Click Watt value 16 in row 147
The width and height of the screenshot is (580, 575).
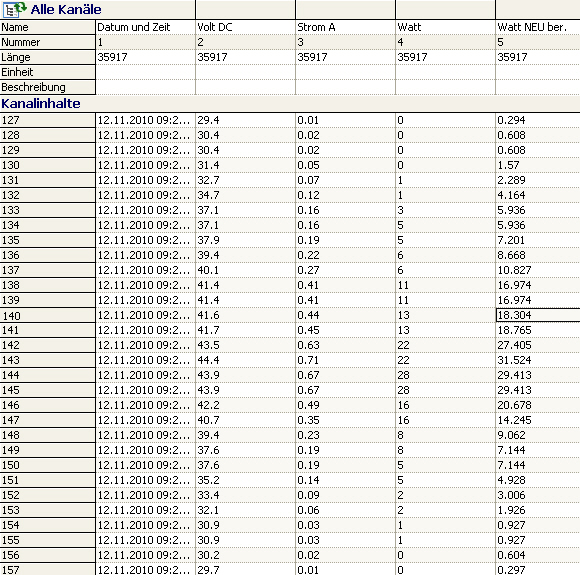click(404, 420)
